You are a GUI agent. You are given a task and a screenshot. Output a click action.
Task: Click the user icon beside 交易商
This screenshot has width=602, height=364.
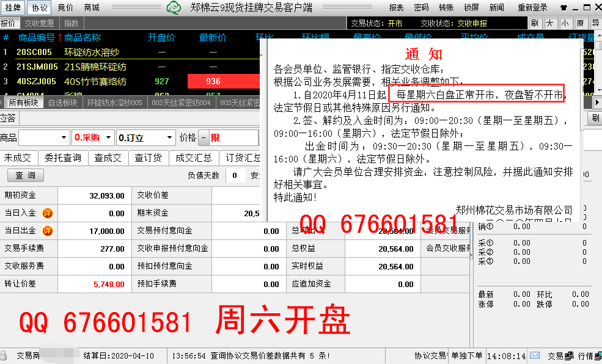(x=4, y=355)
